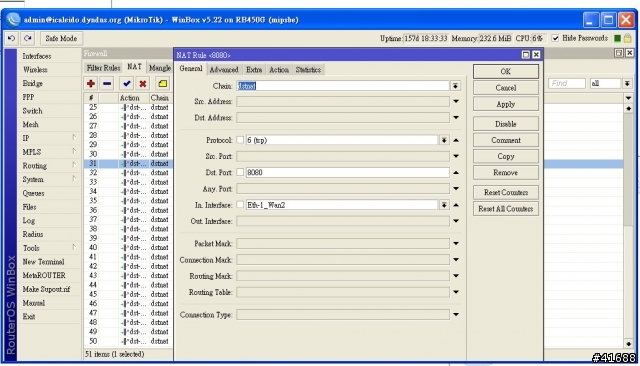
Task: Disable rule with red X icon
Action: [142, 84]
